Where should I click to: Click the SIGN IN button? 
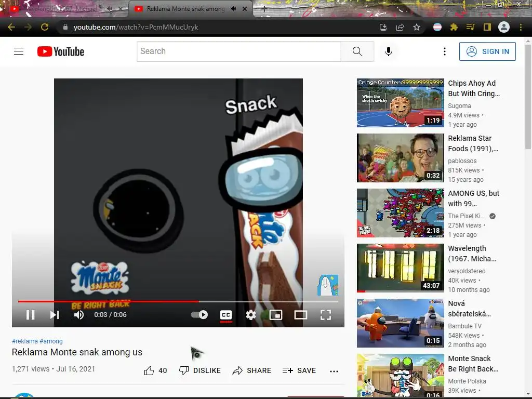tap(487, 51)
